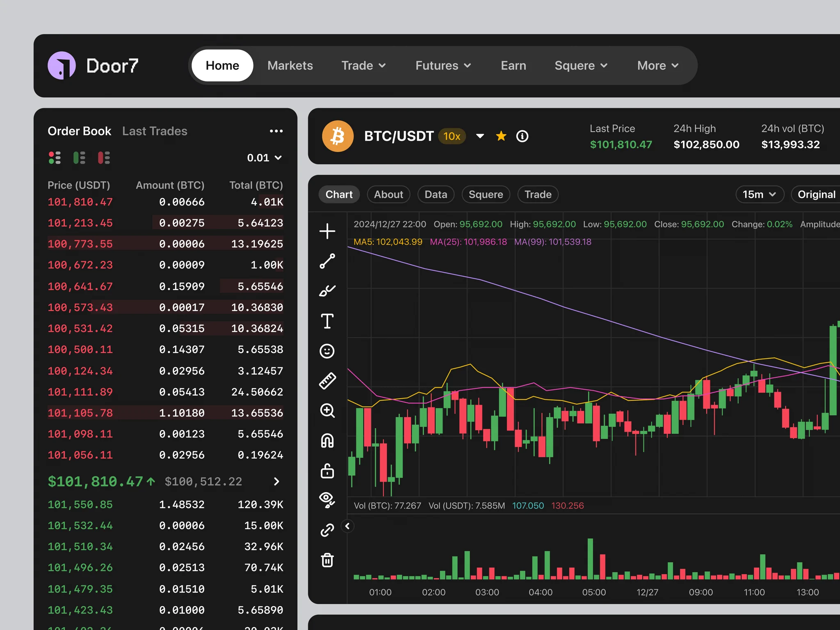
Task: Activate the zoom in tool
Action: click(327, 411)
